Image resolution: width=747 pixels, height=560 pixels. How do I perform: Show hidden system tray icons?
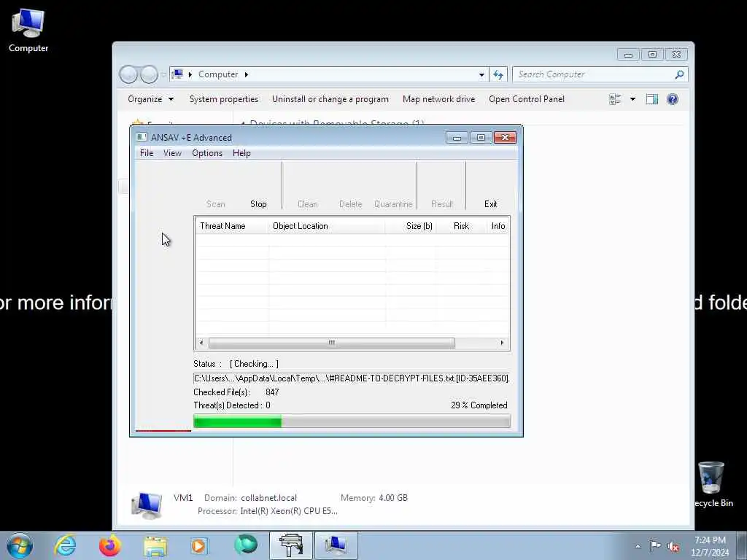click(638, 546)
